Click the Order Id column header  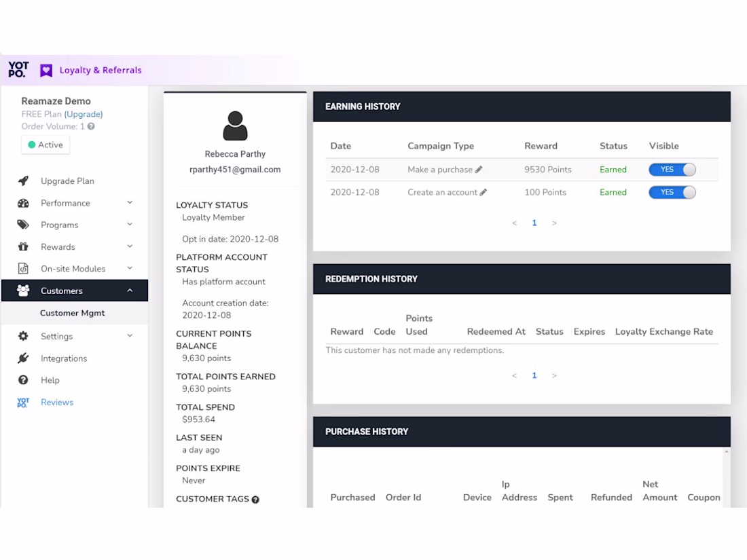point(403,497)
